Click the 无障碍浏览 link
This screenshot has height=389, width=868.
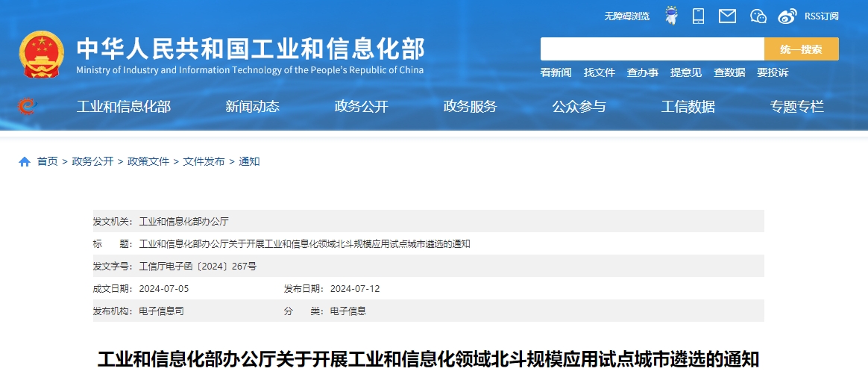click(626, 16)
